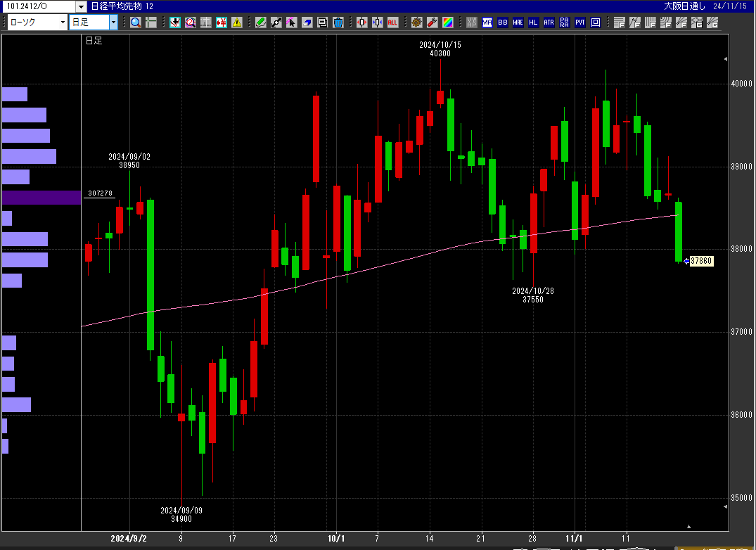This screenshot has height=550, width=756.
Task: Click the Fibonacci arc F icon
Action: click(x=666, y=23)
